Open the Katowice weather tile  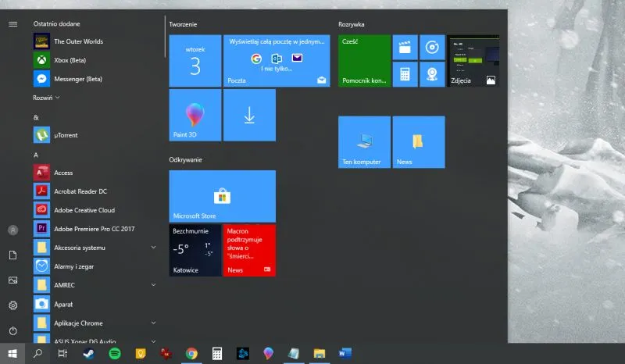coord(195,250)
